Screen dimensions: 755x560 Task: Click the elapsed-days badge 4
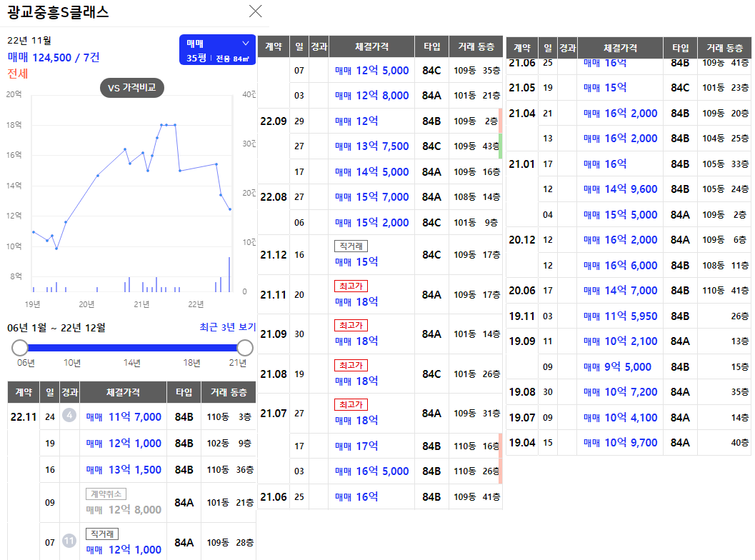click(x=69, y=415)
